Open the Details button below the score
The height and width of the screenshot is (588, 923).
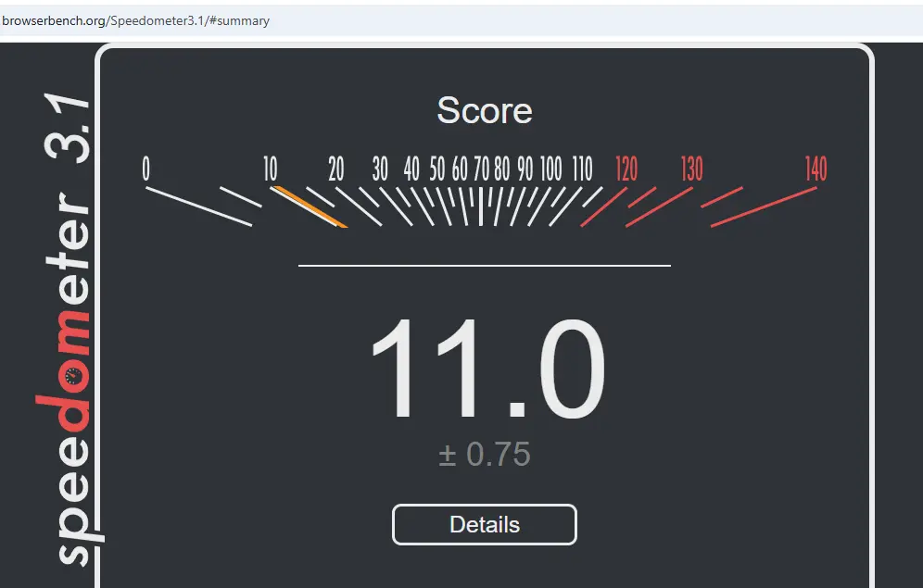[484, 524]
